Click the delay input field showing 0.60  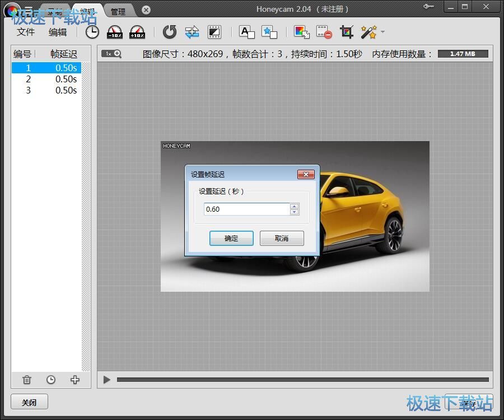(246, 209)
